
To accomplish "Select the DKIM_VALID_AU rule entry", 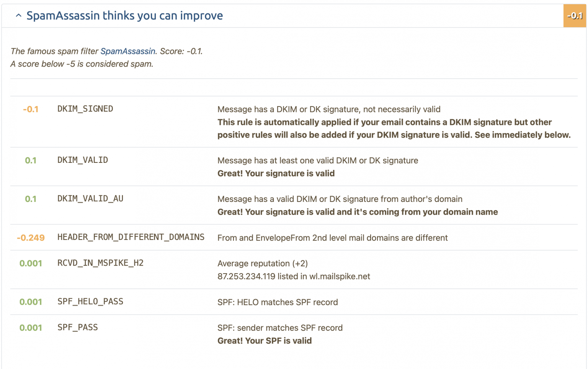I will 90,199.
